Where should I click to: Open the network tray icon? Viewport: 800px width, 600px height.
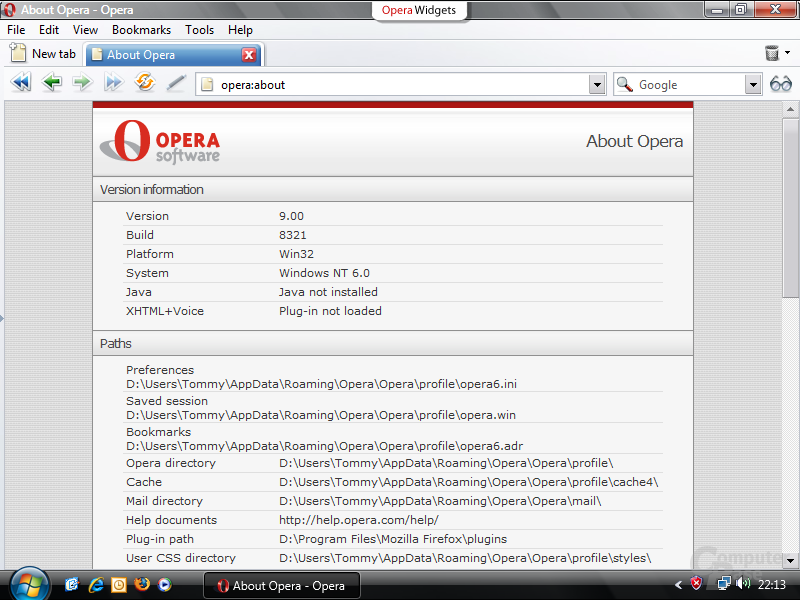click(x=724, y=583)
